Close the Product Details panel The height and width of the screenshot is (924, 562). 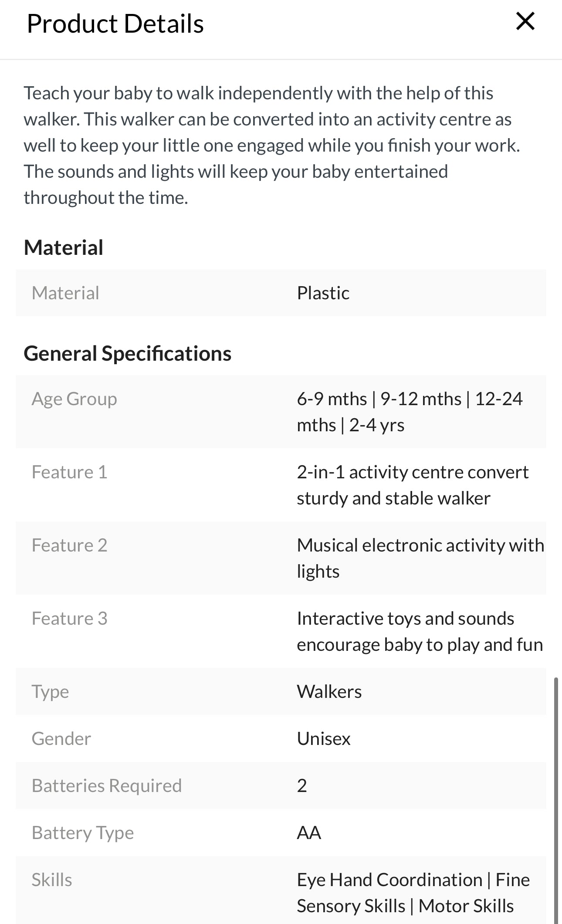(x=525, y=21)
